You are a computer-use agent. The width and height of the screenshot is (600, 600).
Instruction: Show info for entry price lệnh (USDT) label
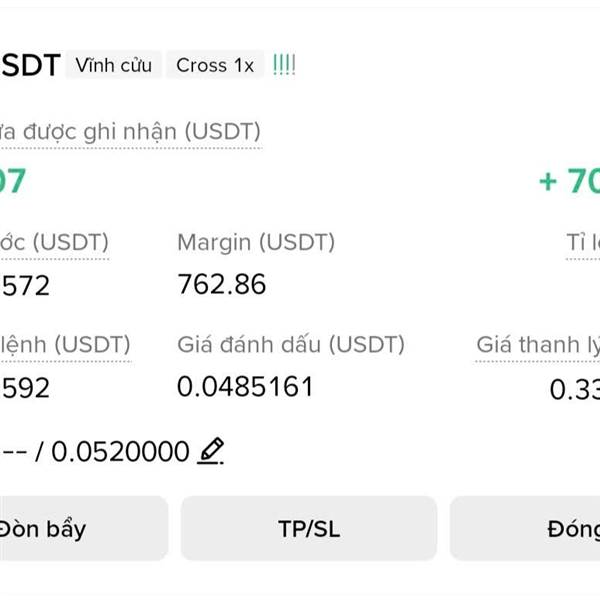point(65,345)
